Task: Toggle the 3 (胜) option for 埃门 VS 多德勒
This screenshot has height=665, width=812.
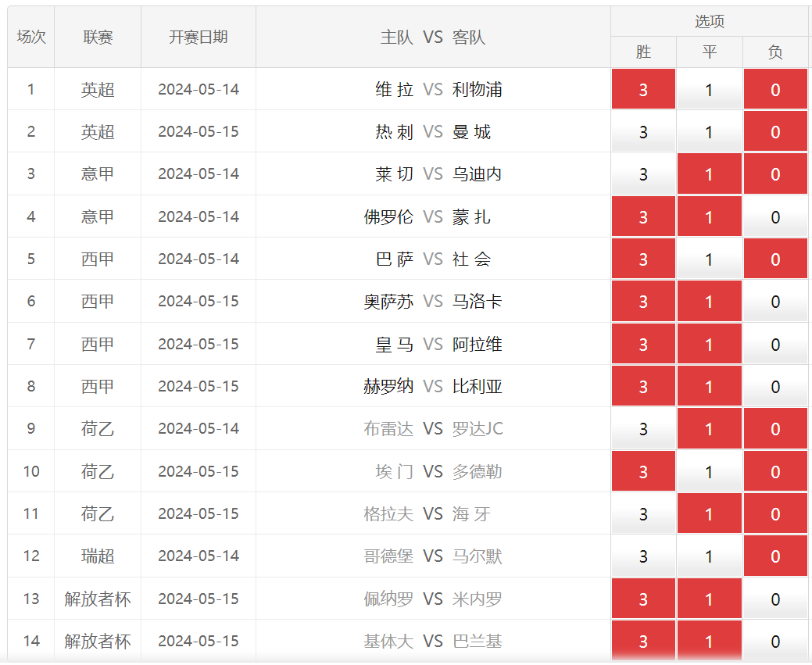Action: click(x=643, y=471)
